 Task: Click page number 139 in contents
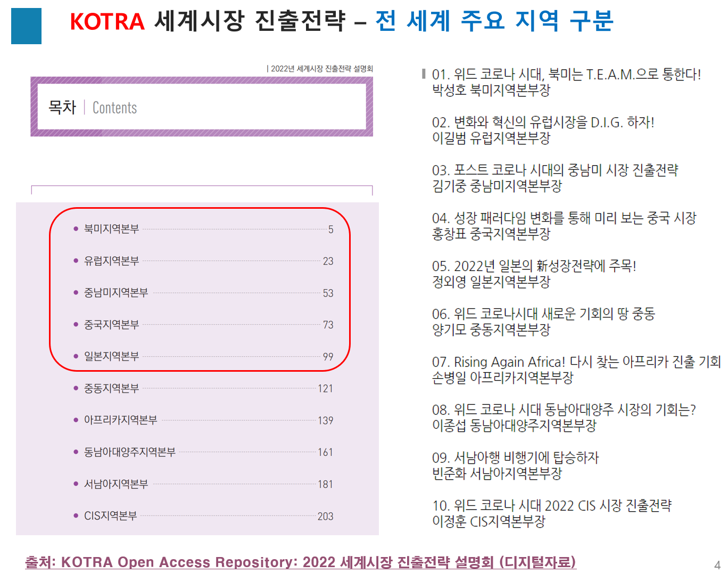point(326,421)
